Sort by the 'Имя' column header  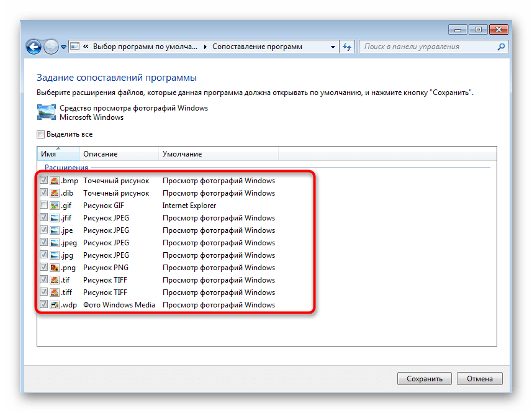coord(58,154)
